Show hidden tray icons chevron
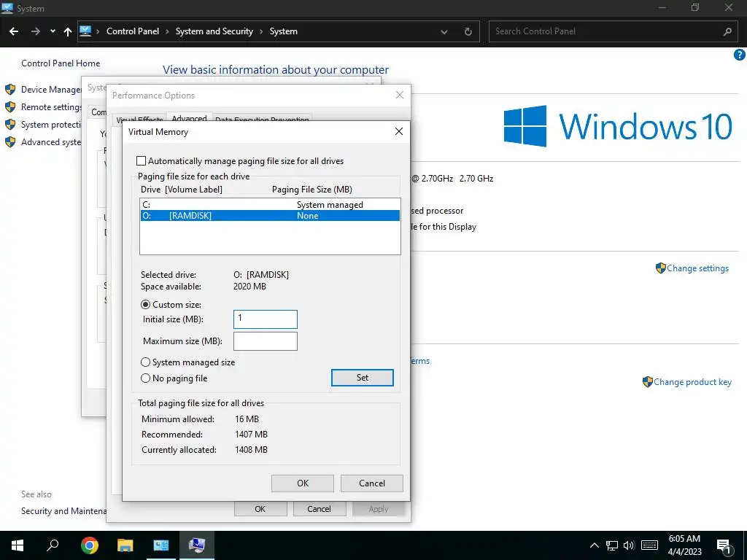The image size is (747, 560). (x=594, y=545)
